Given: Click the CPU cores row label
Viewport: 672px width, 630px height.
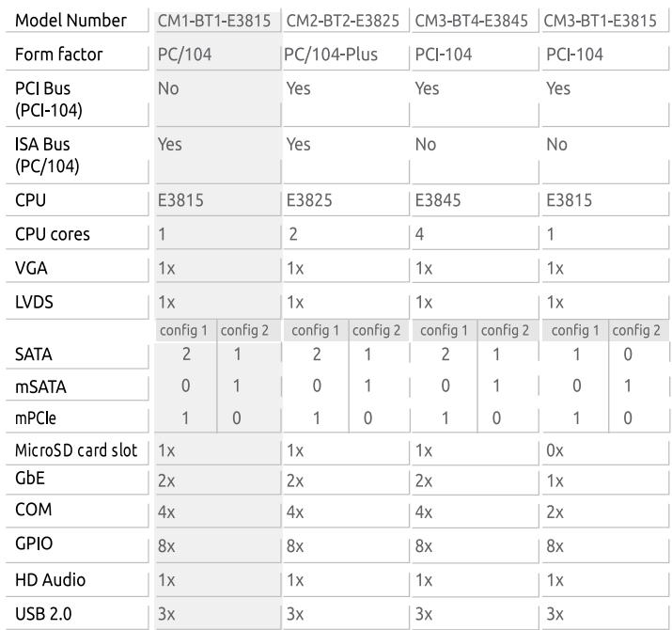Looking at the screenshot, I should [x=53, y=234].
